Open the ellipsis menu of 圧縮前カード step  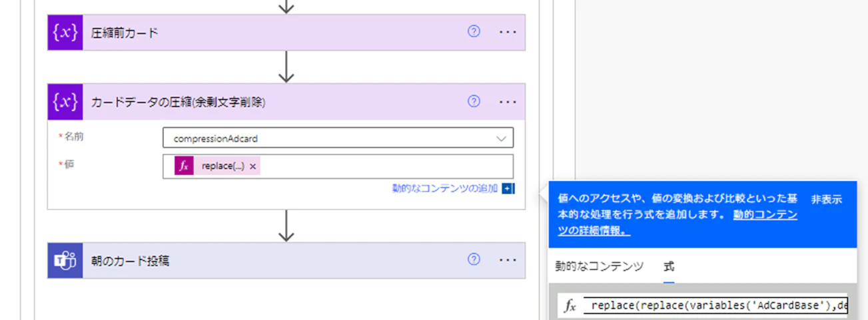coord(508,32)
